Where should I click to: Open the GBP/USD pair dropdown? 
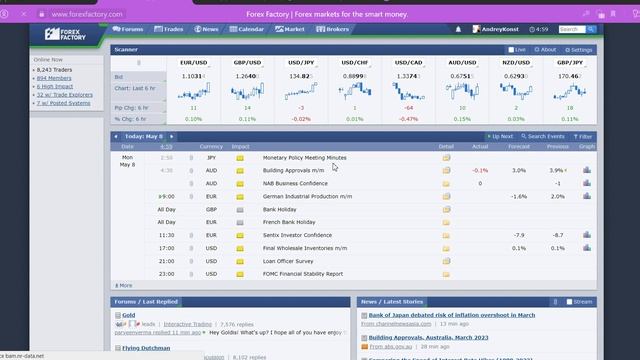click(247, 63)
